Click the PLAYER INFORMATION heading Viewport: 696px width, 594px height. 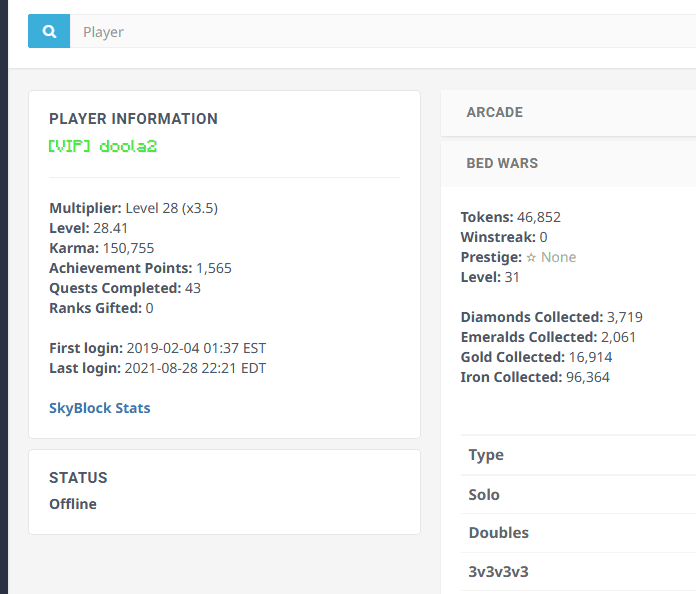(x=133, y=119)
